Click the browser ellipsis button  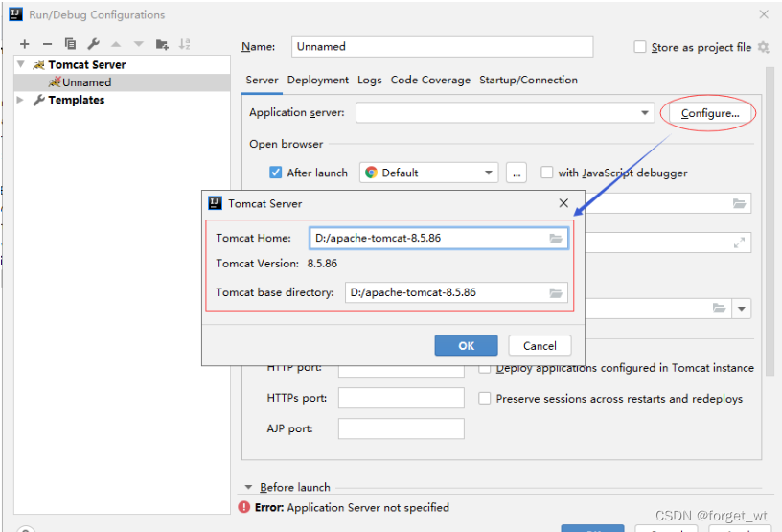point(517,173)
